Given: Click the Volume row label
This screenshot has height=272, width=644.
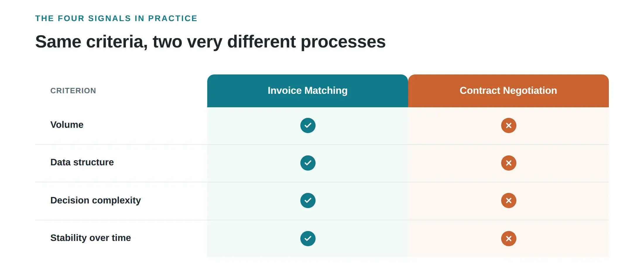Looking at the screenshot, I should point(67,125).
